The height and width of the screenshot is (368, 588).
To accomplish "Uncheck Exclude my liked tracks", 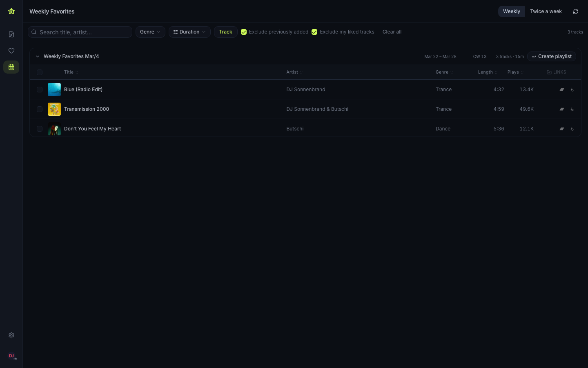I will pos(314,32).
